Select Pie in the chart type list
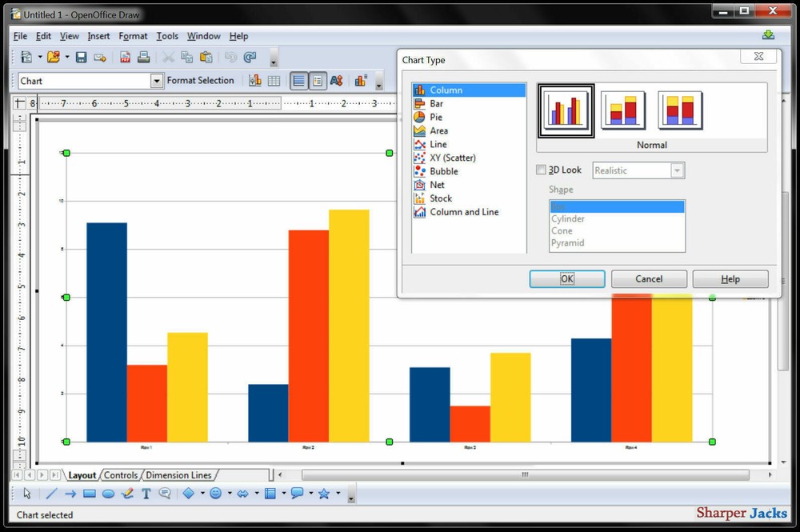800x532 pixels. click(x=436, y=117)
